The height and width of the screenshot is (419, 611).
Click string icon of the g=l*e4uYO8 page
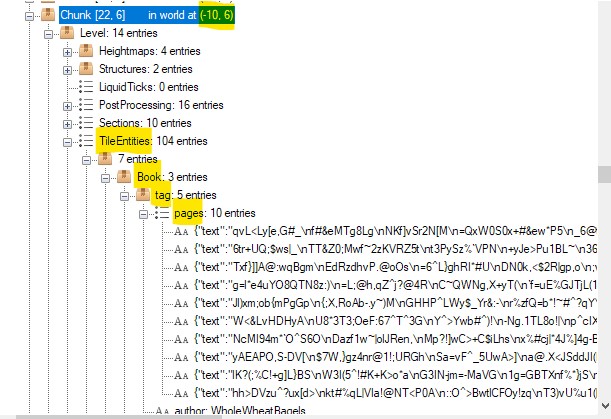coord(181,285)
